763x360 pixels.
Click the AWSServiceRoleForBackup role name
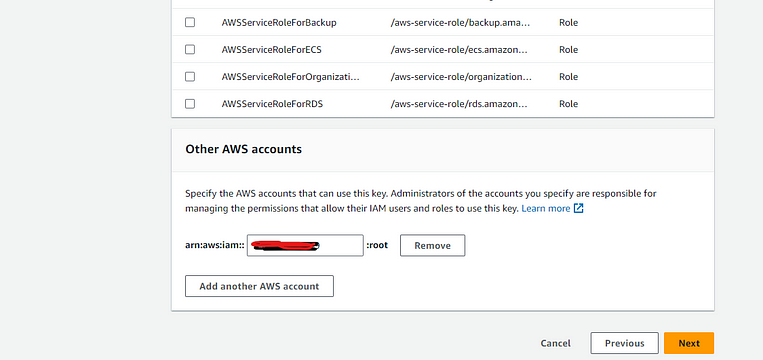pos(279,22)
